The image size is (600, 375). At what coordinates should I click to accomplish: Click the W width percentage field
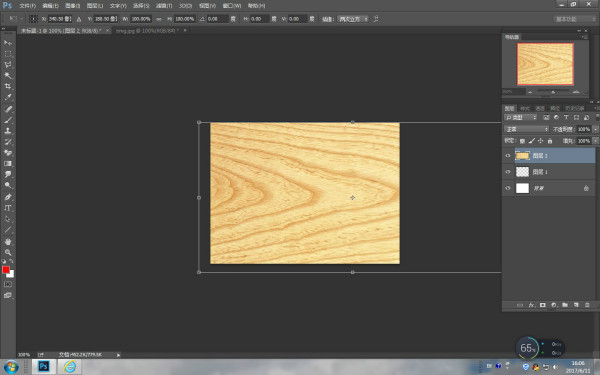click(x=141, y=19)
